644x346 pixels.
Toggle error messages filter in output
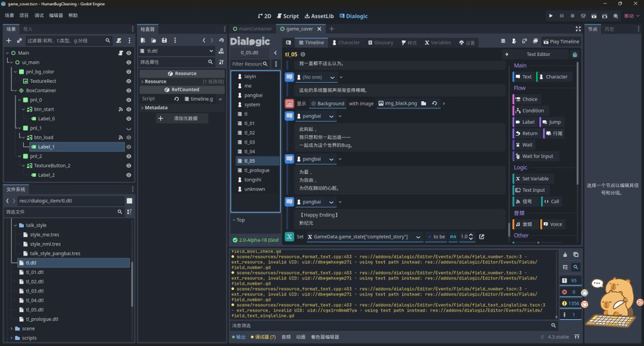click(570, 292)
